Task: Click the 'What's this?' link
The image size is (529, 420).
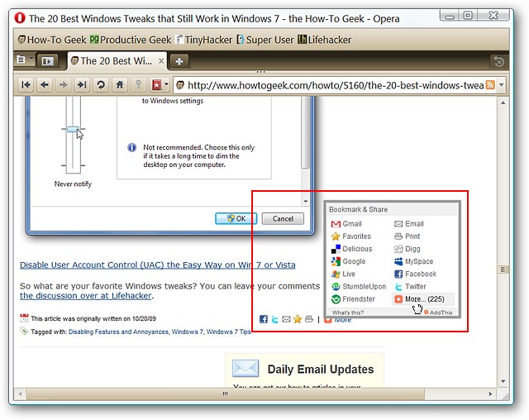Action: pos(348,313)
